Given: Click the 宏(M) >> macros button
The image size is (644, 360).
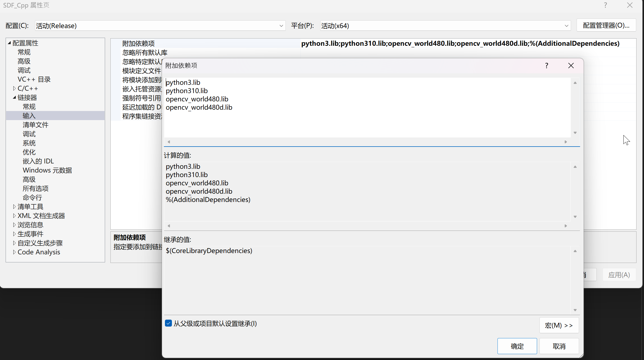Looking at the screenshot, I should coord(559,325).
